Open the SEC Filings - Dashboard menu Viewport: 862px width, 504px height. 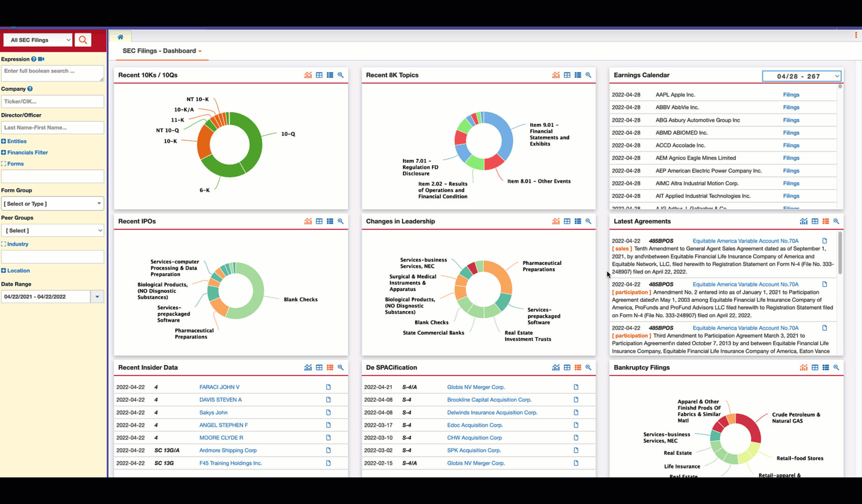(x=161, y=51)
